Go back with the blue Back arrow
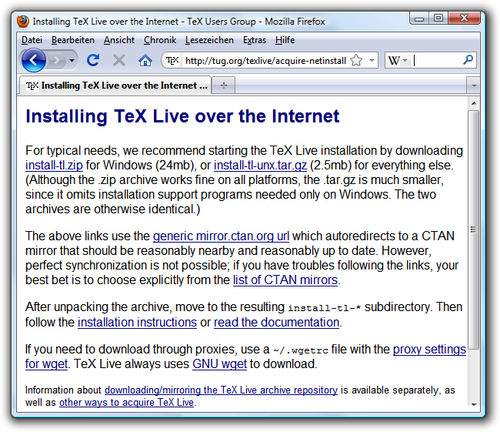This screenshot has height=432, width=500. (33, 60)
